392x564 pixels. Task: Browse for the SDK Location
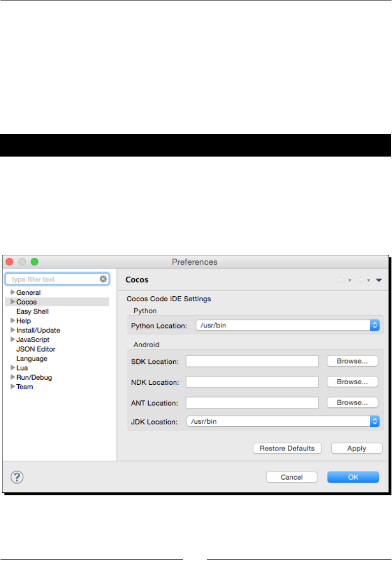click(x=353, y=361)
